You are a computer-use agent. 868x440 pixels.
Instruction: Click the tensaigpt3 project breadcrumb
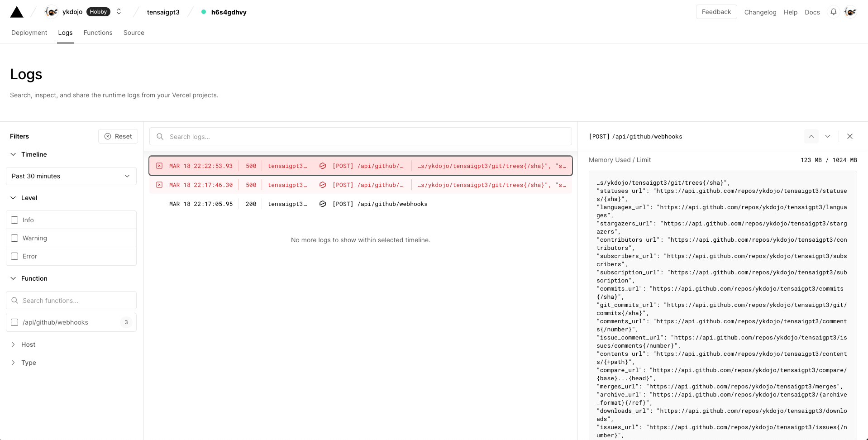click(x=163, y=12)
